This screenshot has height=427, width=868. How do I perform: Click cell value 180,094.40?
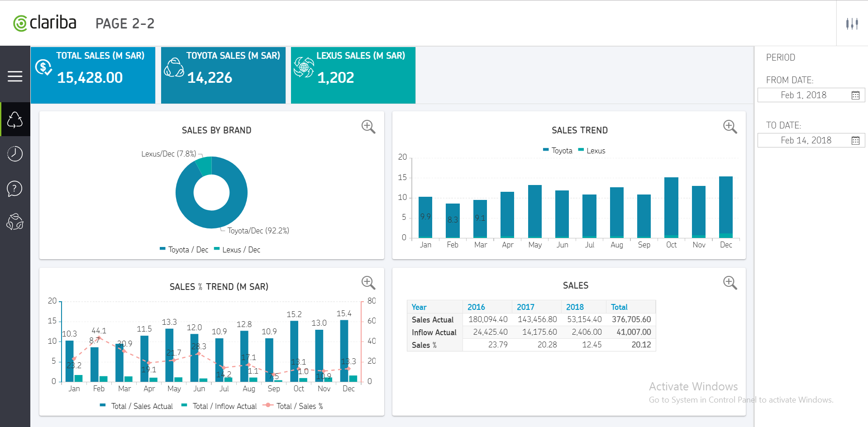coord(488,319)
